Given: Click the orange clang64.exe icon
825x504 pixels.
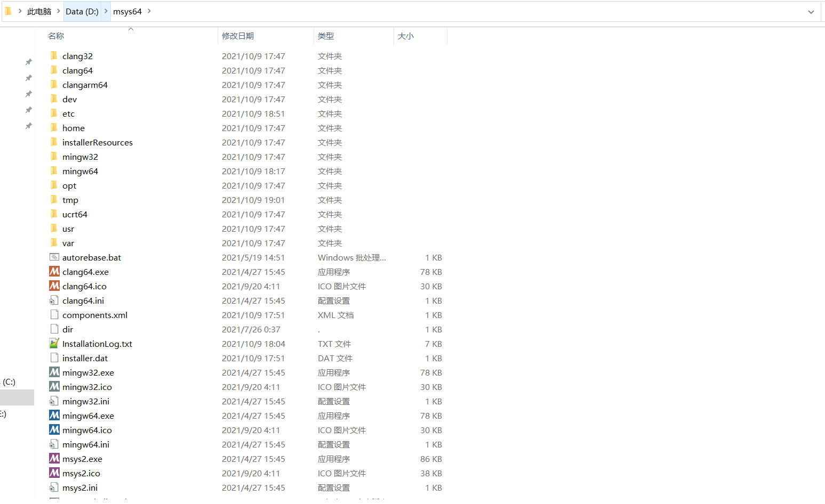Looking at the screenshot, I should coord(54,271).
